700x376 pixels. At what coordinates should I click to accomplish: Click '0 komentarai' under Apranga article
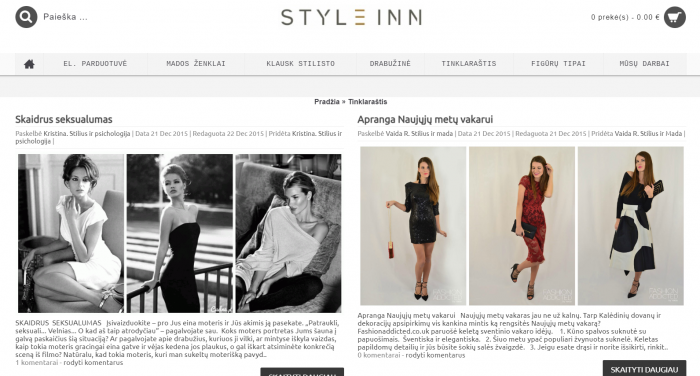[379, 355]
